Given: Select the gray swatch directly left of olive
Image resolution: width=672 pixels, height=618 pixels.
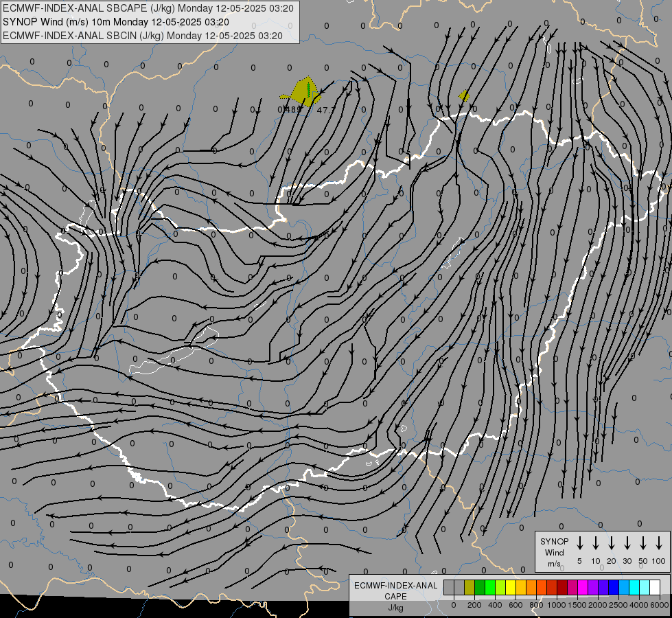Looking at the screenshot, I should (459, 587).
